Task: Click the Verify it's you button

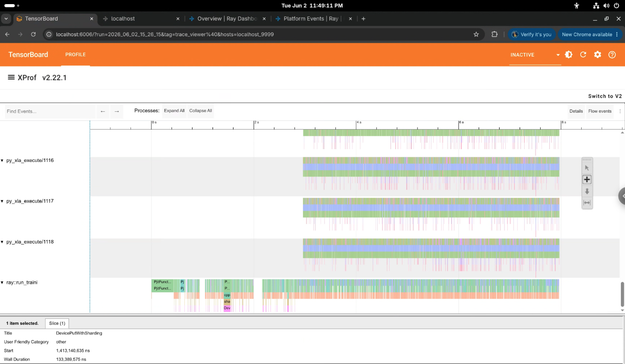Action: click(531, 34)
